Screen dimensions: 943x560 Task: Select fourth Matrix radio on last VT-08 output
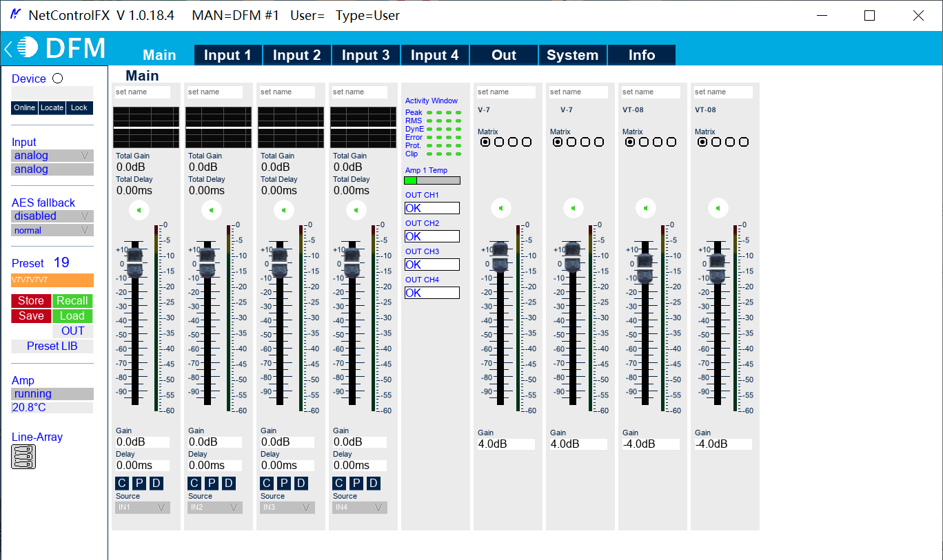click(744, 142)
